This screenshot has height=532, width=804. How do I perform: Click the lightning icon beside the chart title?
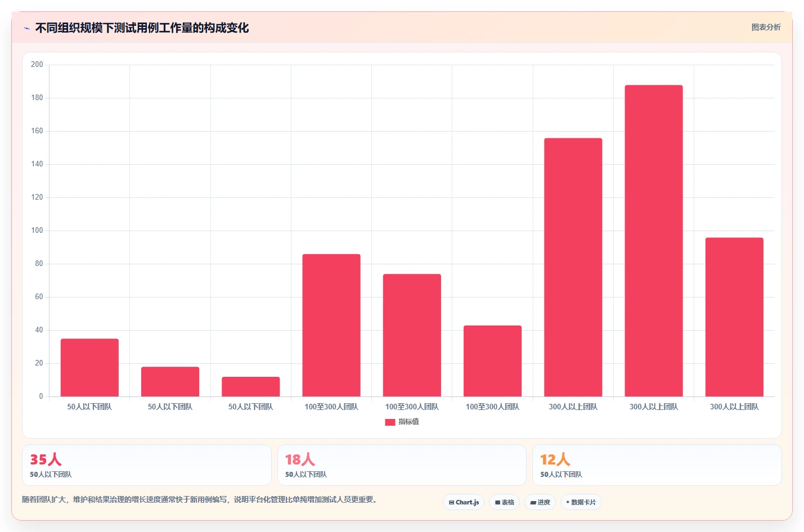click(26, 28)
